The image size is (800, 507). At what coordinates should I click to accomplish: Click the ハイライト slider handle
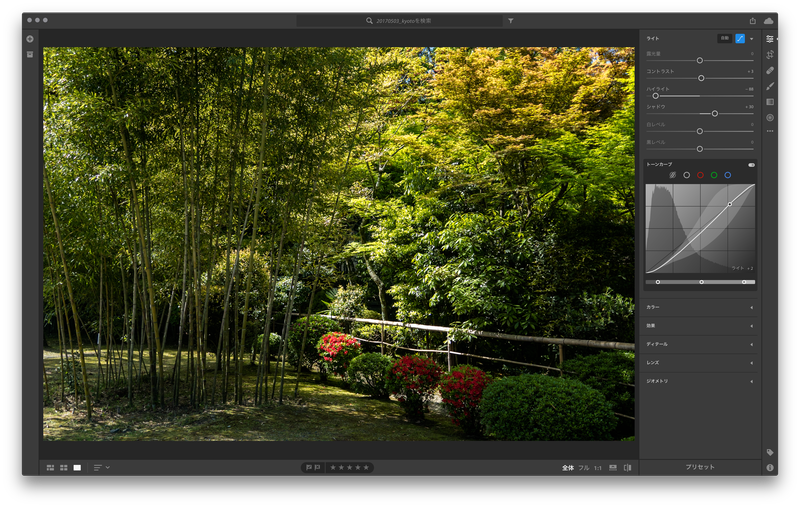[656, 96]
